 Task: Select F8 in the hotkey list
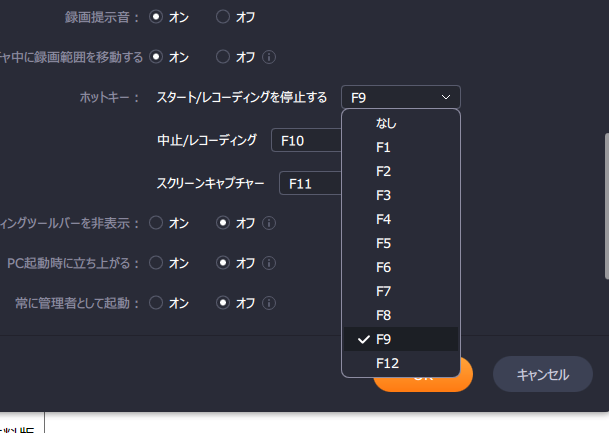(x=401, y=315)
